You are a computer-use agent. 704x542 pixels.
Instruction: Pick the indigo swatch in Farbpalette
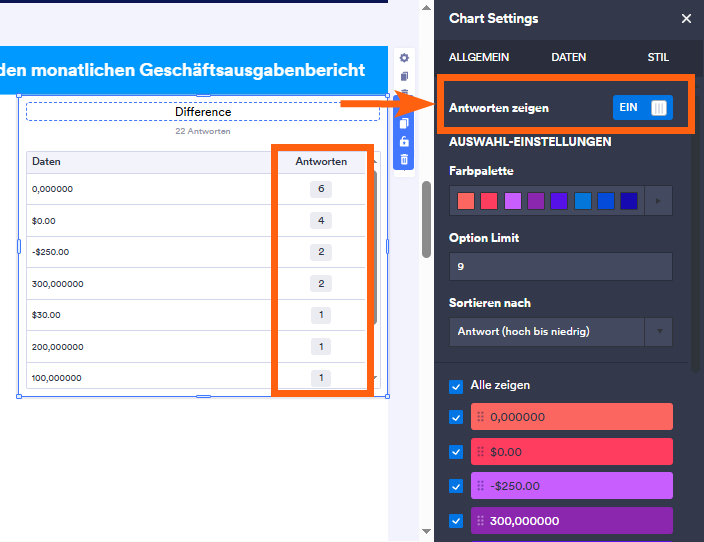[x=559, y=201]
